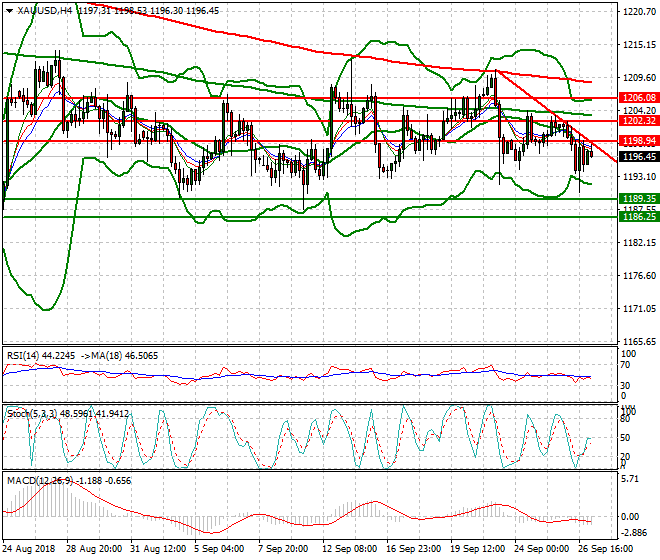Click the 1209.60 price scale value

pos(639,77)
